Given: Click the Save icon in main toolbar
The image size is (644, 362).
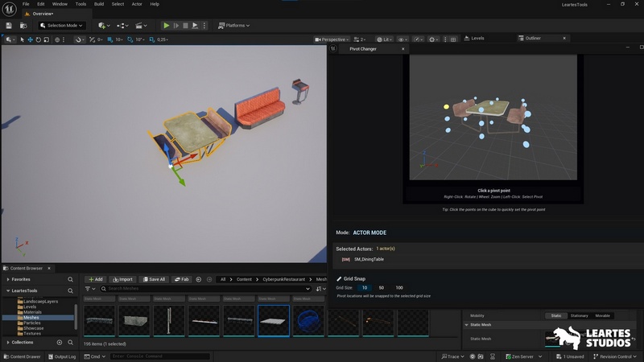Looking at the screenshot, I should 9,26.
